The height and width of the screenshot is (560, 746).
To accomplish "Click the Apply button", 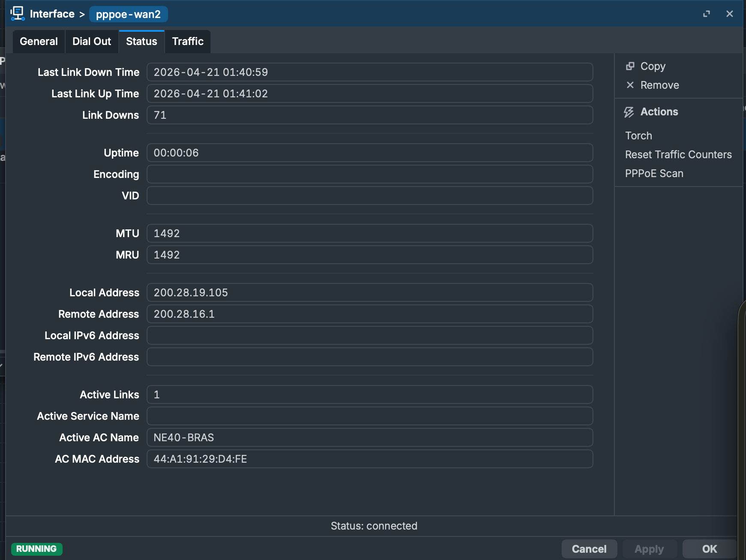I will pos(649,549).
